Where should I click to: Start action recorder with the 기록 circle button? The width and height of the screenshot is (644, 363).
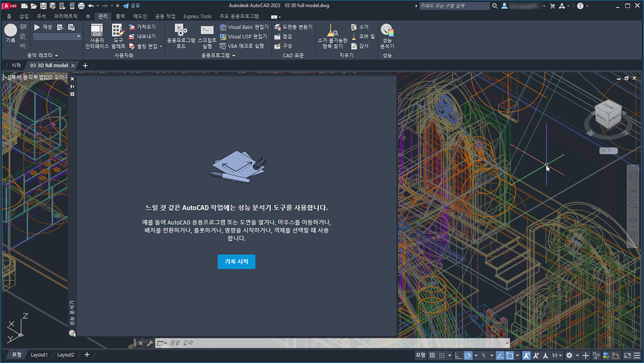(11, 33)
